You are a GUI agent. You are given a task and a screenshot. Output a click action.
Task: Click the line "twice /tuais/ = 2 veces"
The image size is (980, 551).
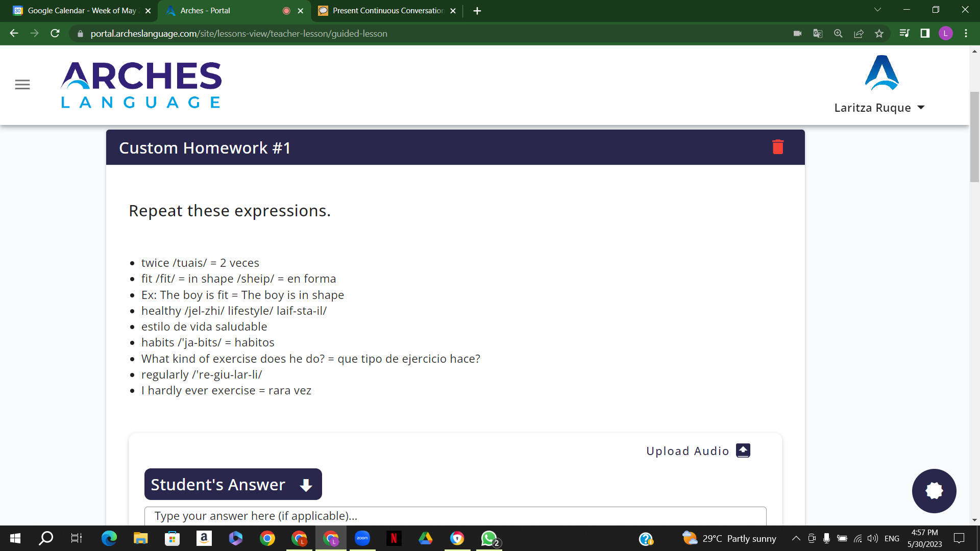[200, 263]
